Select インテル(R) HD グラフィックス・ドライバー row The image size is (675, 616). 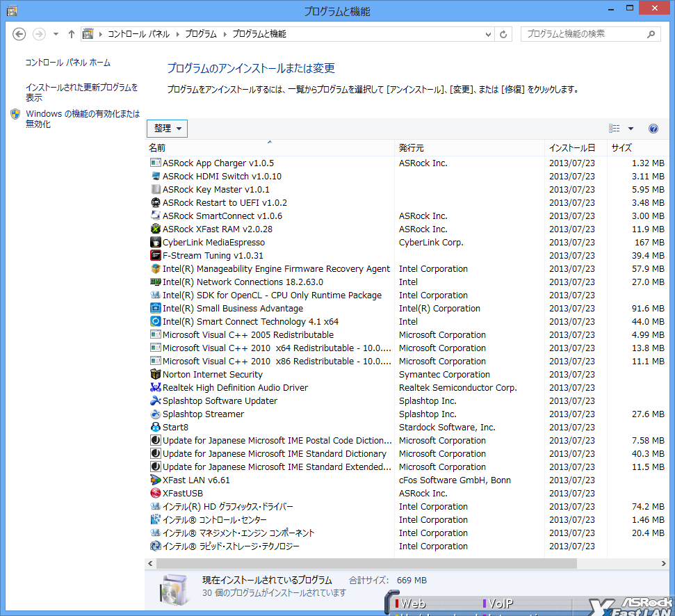pos(407,507)
